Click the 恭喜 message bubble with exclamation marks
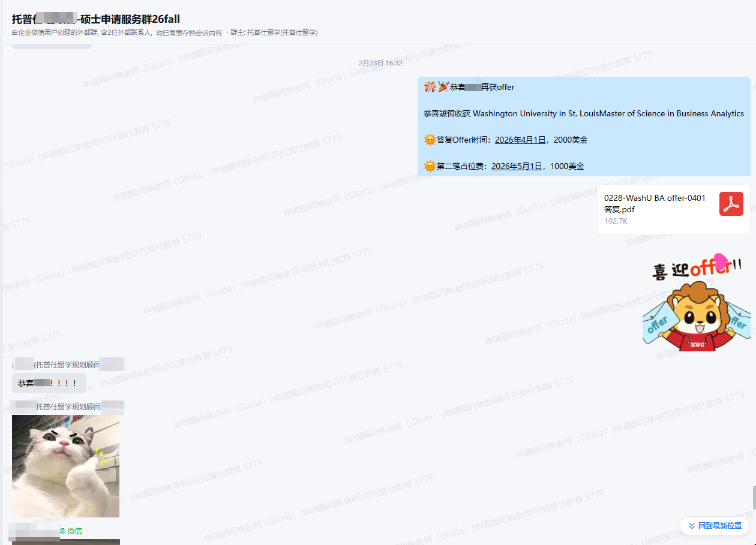 pos(49,383)
